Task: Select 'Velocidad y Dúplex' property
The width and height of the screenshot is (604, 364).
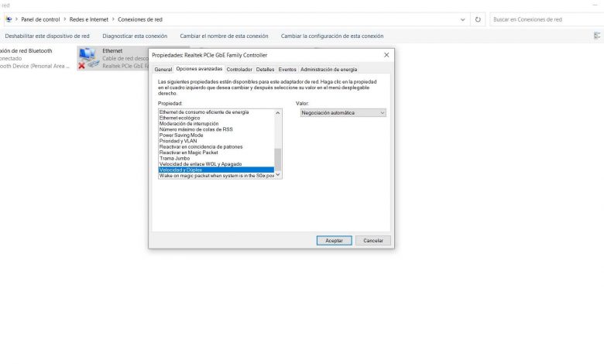Action: pyautogui.click(x=216, y=170)
